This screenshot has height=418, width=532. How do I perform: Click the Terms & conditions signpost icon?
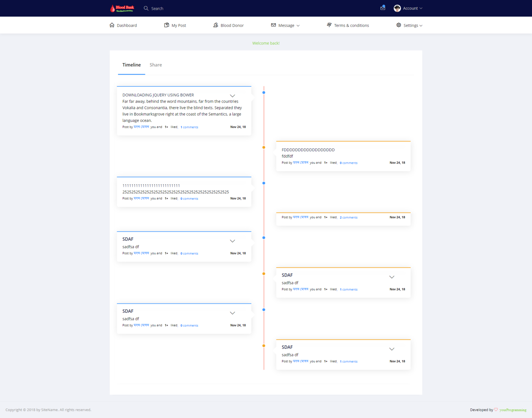click(x=329, y=25)
